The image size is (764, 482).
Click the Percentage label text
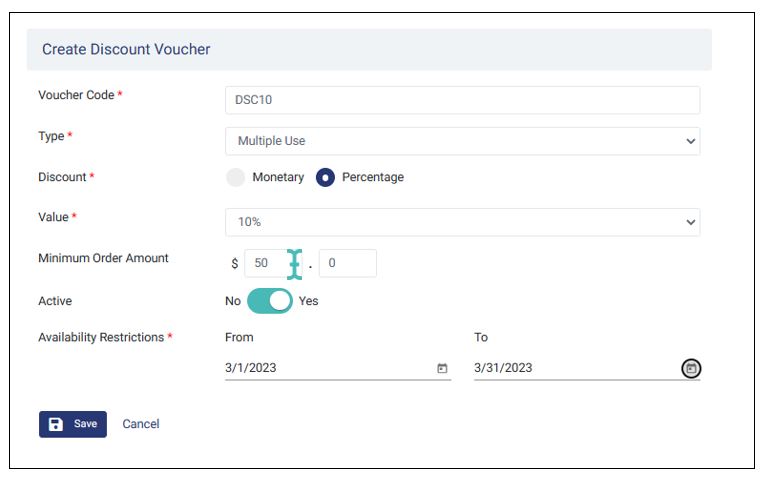point(373,177)
